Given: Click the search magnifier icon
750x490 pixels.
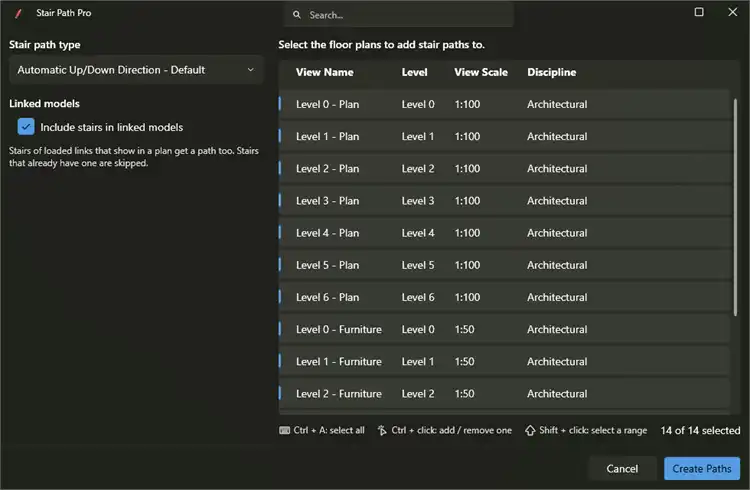Looking at the screenshot, I should (x=297, y=15).
